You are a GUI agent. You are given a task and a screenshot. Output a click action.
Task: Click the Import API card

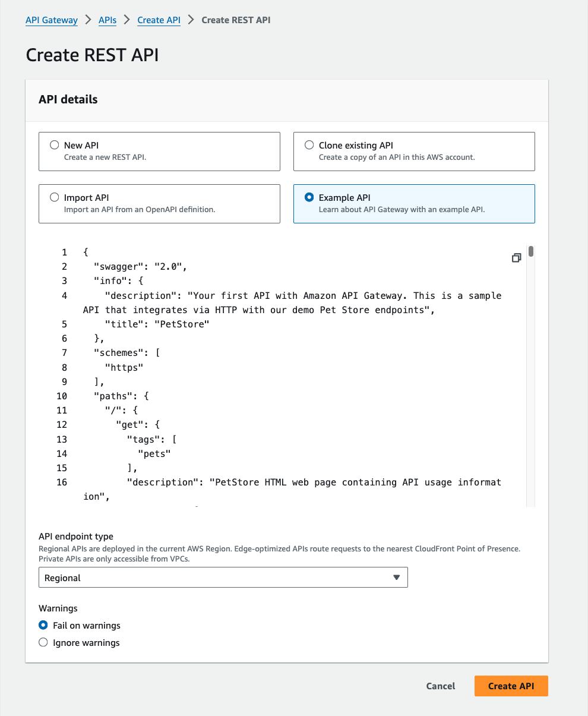(159, 204)
